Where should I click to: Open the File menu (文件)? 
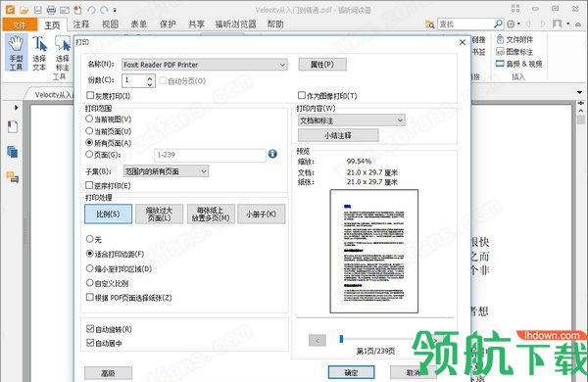click(20, 24)
